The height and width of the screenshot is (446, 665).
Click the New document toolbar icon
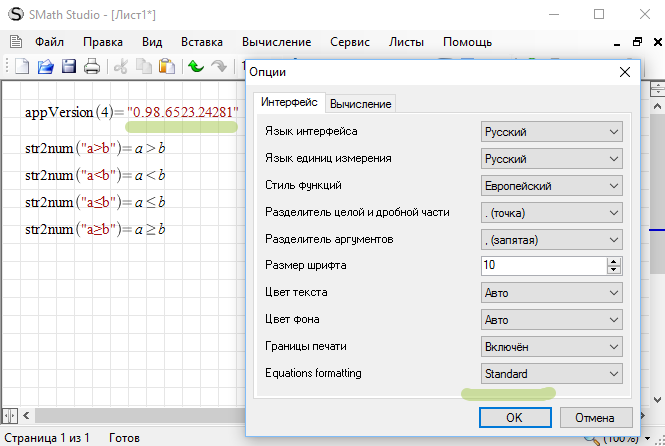[x=22, y=67]
